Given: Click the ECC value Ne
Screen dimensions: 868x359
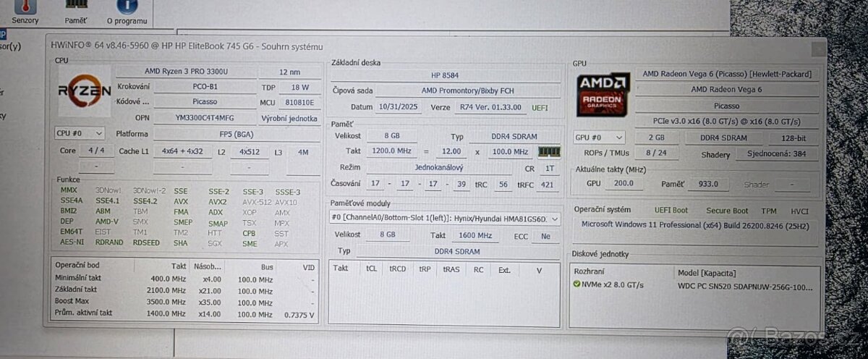Looking at the screenshot, I should [x=546, y=236].
